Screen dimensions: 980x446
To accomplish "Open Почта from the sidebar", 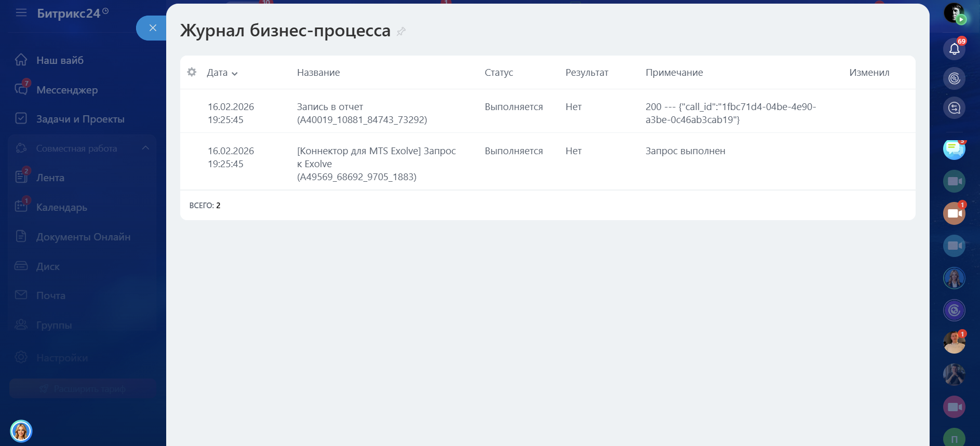I will pyautogui.click(x=50, y=295).
